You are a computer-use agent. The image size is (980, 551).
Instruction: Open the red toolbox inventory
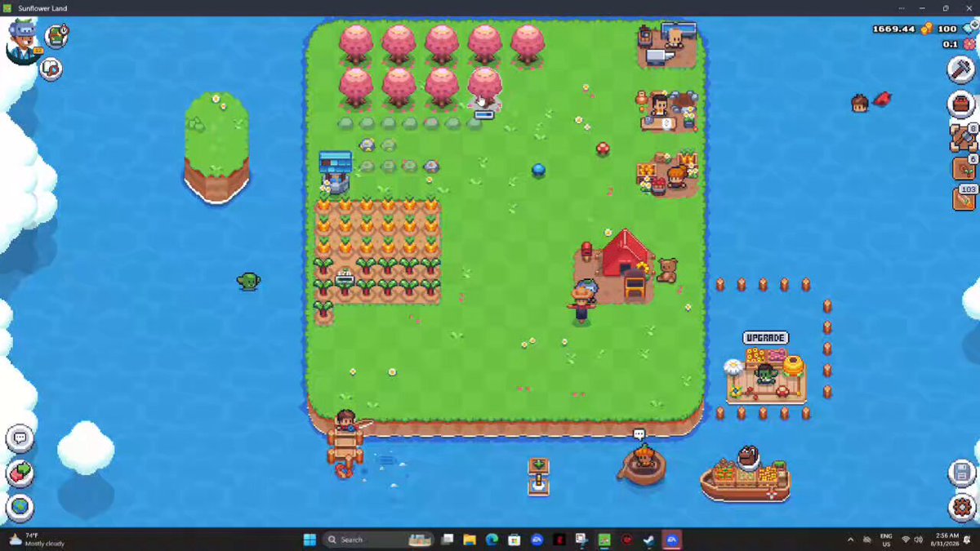pyautogui.click(x=963, y=104)
